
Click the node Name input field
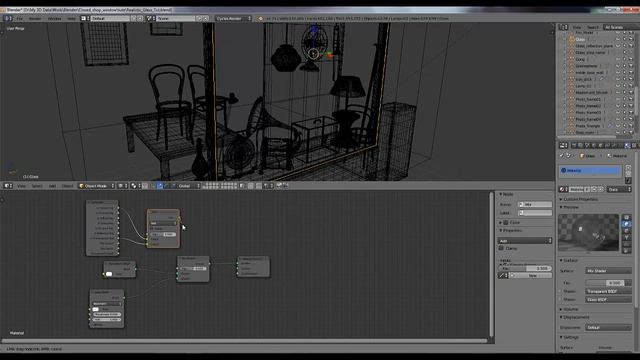point(535,204)
